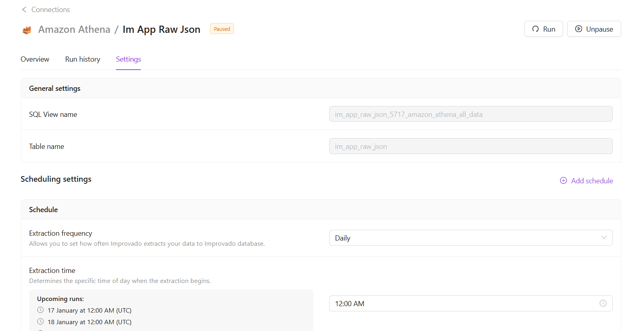
Task: Click the SQL View name field
Action: 470,114
